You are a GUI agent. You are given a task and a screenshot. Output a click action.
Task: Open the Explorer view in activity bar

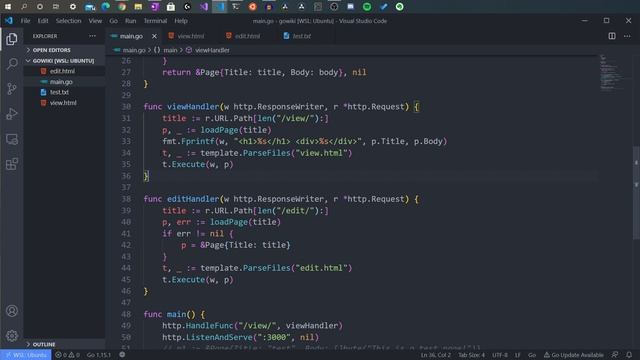12,39
